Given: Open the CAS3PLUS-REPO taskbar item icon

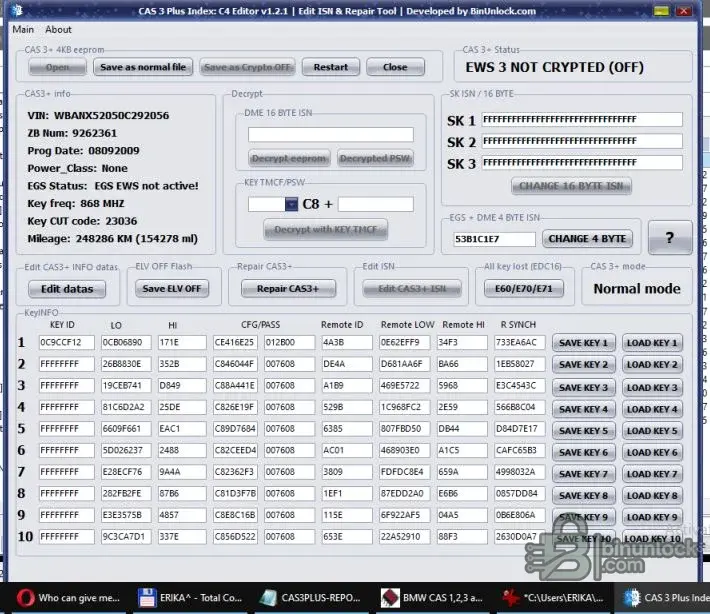Looking at the screenshot, I should pyautogui.click(x=268, y=598).
